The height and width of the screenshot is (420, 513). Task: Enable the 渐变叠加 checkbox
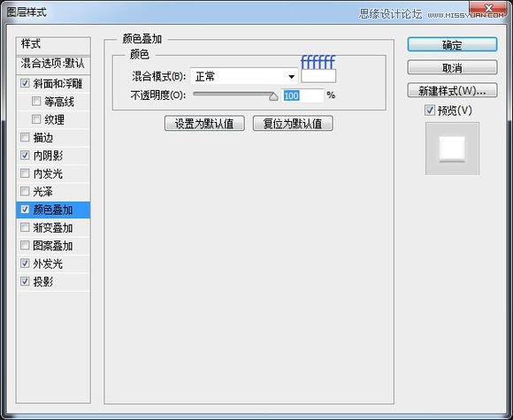tap(25, 227)
